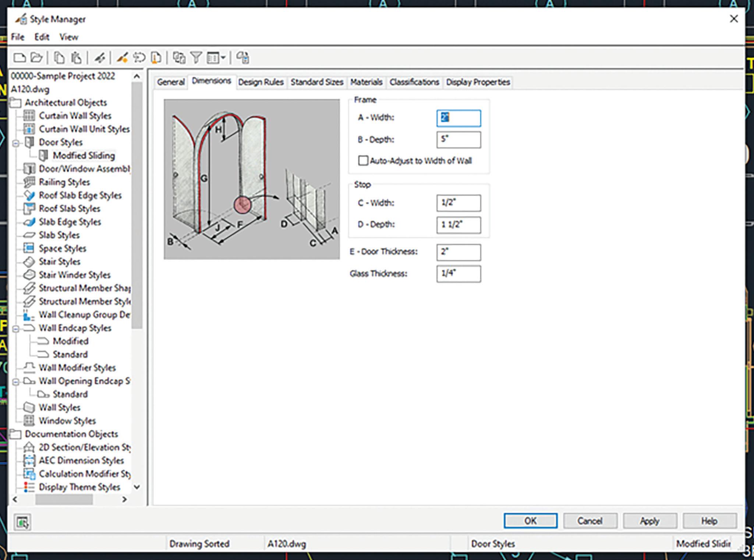
Task: Click the Cancel button
Action: tap(590, 521)
